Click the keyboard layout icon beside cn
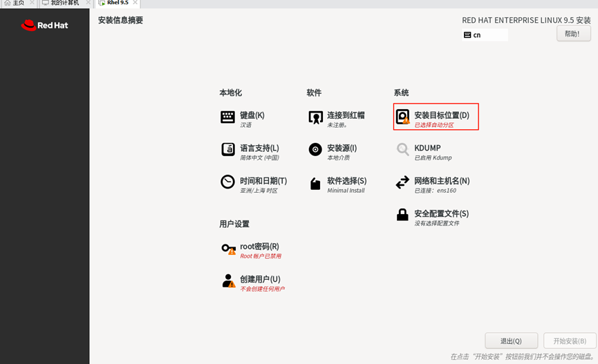This screenshot has height=364, width=598. click(467, 35)
